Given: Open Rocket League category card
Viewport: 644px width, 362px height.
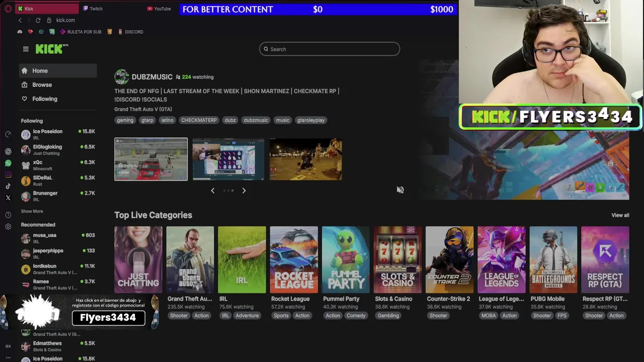Looking at the screenshot, I should 294,259.
